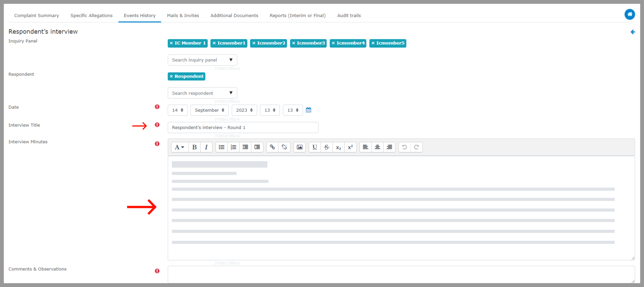
Task: Click the Bold formatting icon
Action: tap(194, 147)
